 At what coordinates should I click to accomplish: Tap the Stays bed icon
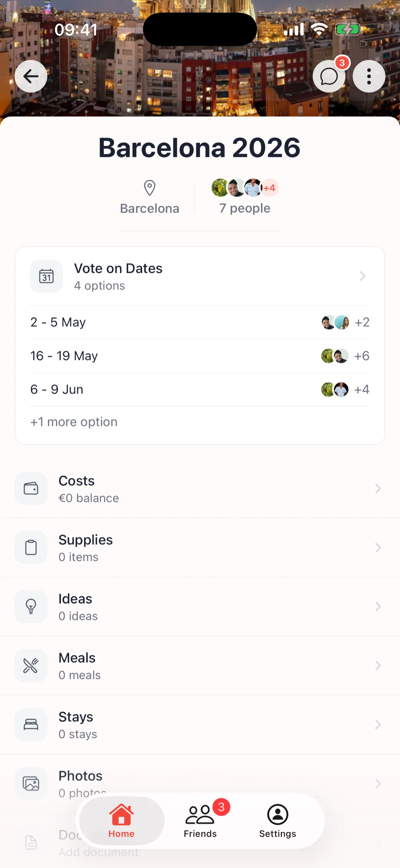tap(31, 724)
